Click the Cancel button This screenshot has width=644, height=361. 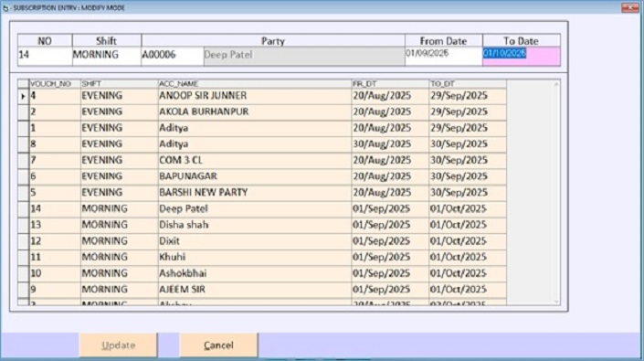coord(218,345)
